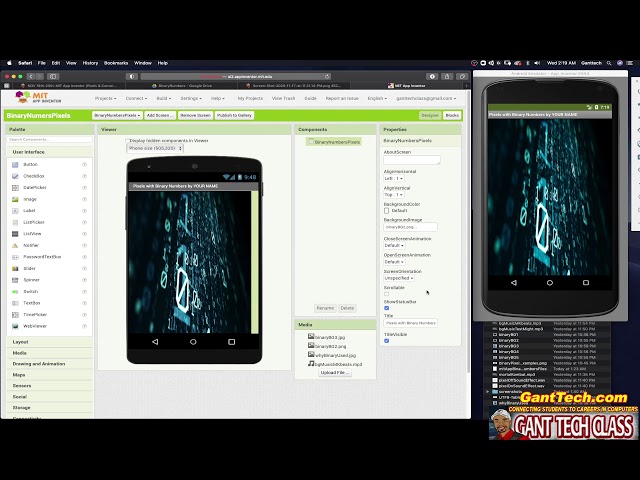Select the Label component icon
640x480 pixels.
click(15, 211)
